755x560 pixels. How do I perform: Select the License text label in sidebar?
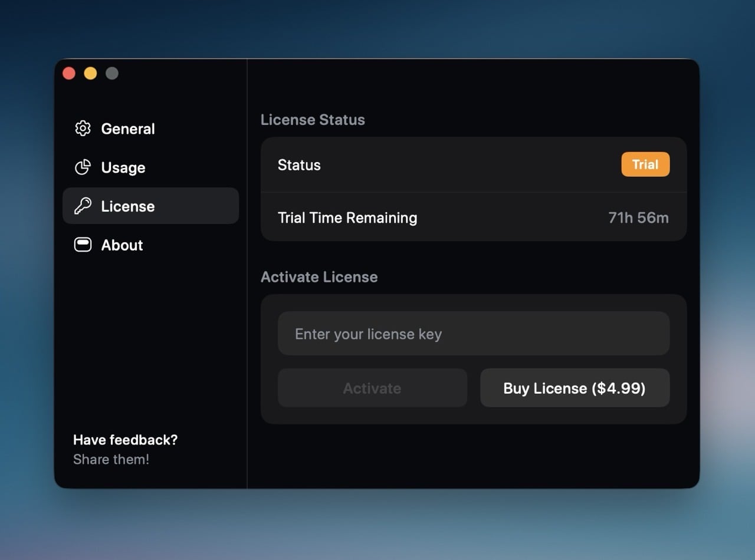(x=128, y=206)
